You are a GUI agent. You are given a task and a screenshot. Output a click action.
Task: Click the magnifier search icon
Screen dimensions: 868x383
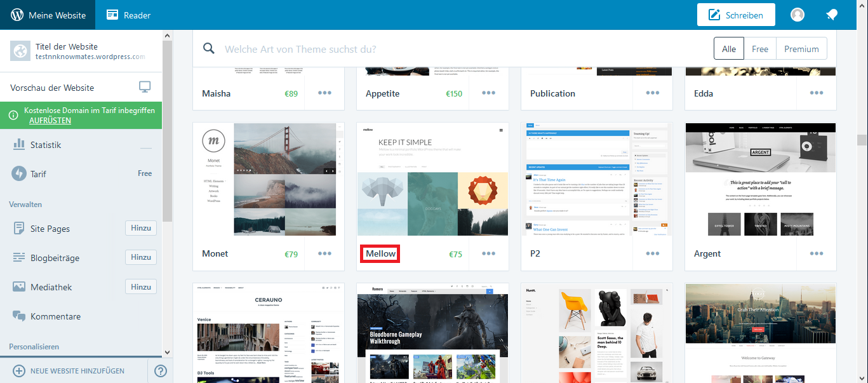208,49
